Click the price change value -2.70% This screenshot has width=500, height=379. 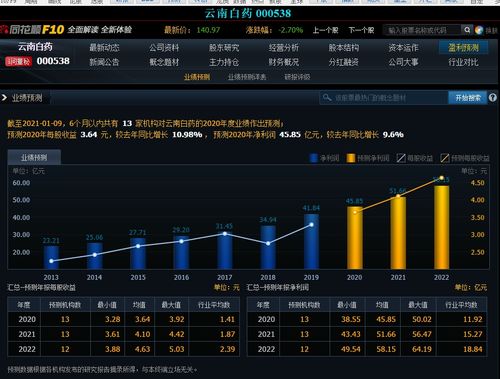coord(291,30)
